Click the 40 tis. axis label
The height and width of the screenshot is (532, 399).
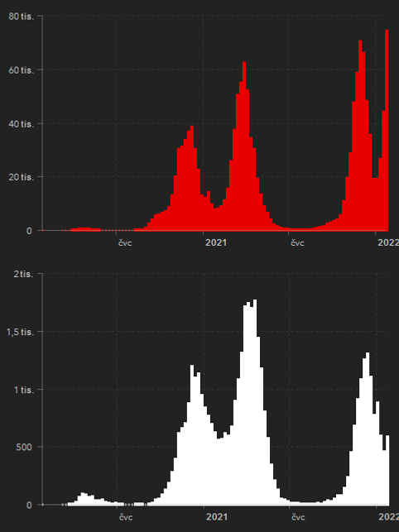pyautogui.click(x=22, y=124)
